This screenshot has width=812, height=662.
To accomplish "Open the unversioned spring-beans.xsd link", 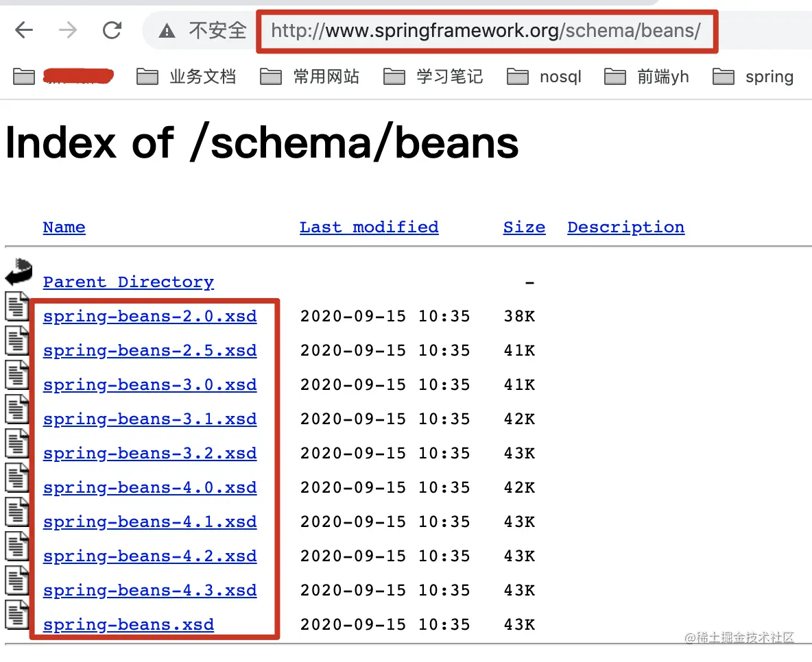I will tap(128, 625).
